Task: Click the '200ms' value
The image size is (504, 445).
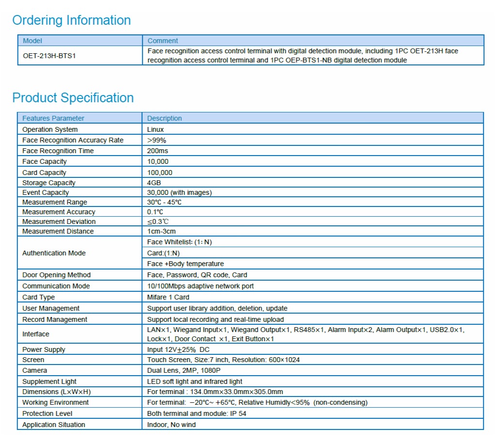Action: [158, 151]
